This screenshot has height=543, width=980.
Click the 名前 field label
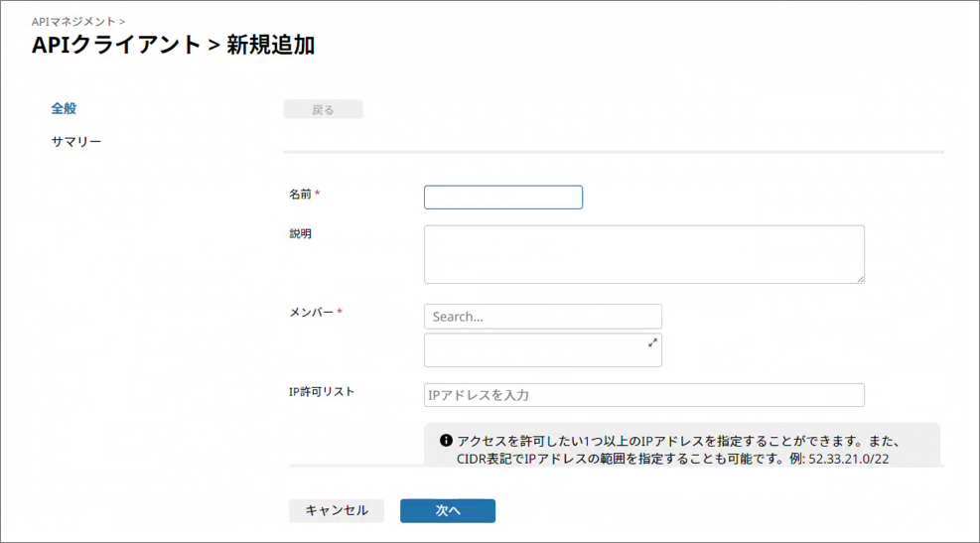(x=302, y=195)
